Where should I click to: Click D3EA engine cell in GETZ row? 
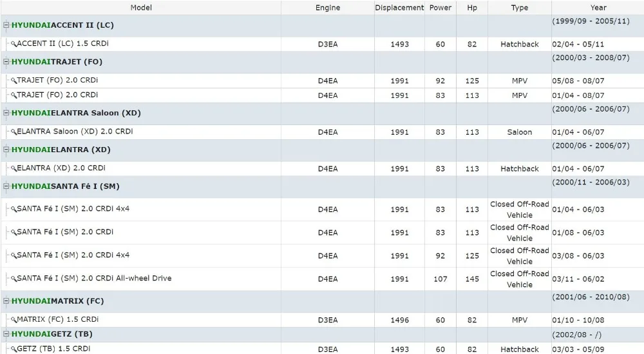[x=328, y=349]
